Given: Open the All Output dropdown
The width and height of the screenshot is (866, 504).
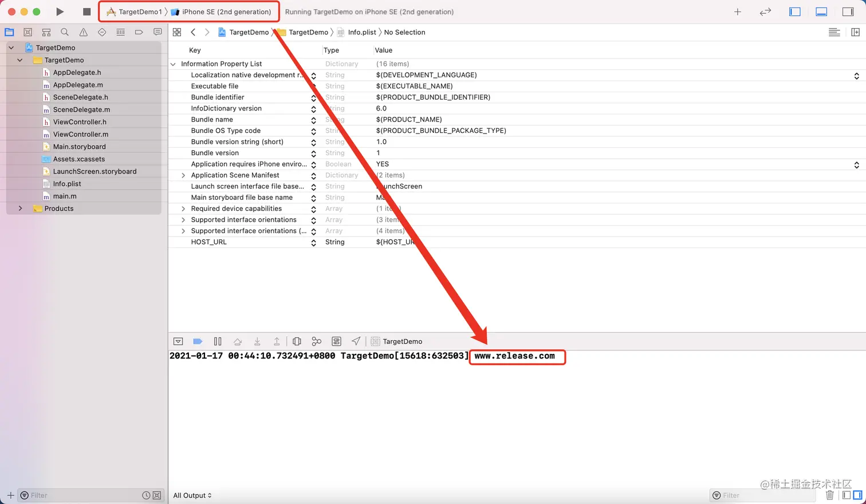Looking at the screenshot, I should (192, 495).
